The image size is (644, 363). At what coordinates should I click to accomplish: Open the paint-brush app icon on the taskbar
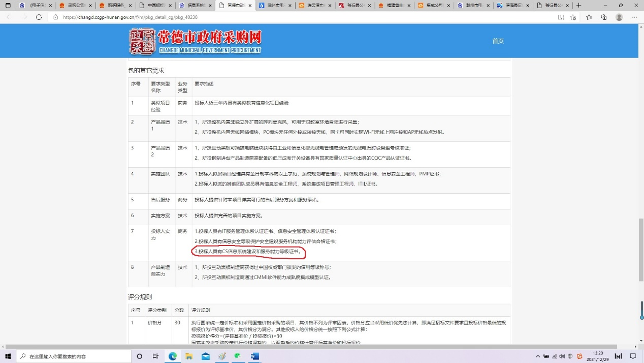[x=221, y=356]
